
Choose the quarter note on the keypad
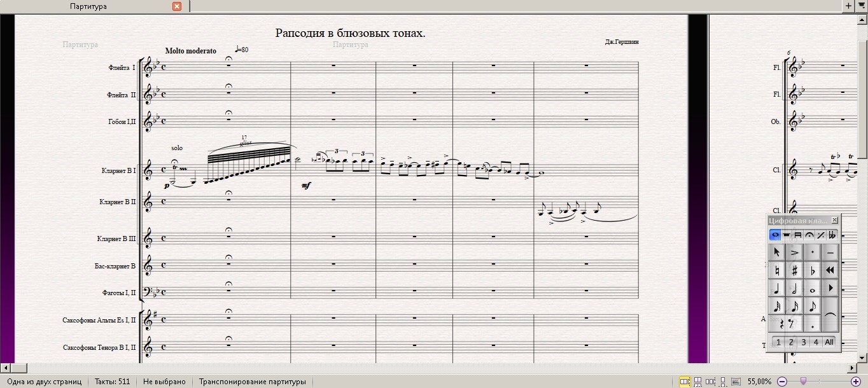click(777, 288)
